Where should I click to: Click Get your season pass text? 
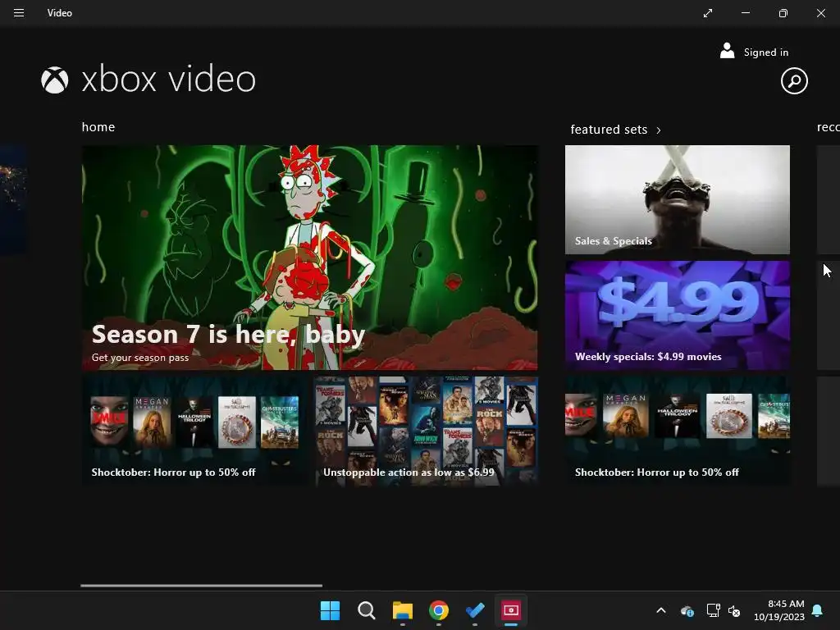[140, 358]
